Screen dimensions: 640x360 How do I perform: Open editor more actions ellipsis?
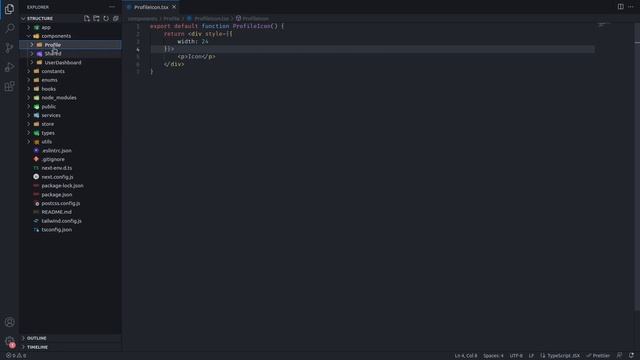click(x=631, y=7)
